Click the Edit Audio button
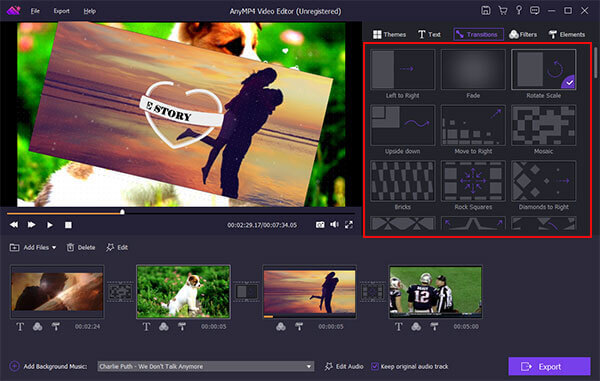The image size is (600, 381). (344, 366)
